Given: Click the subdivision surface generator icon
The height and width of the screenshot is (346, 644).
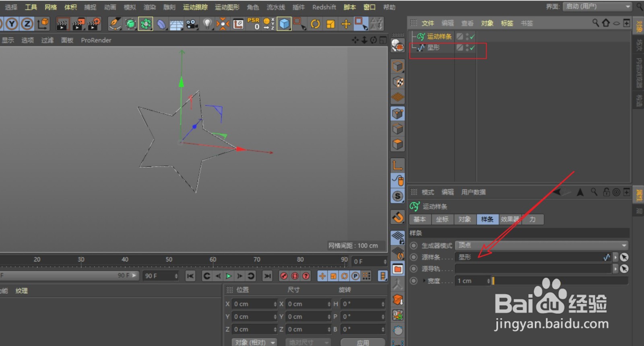Looking at the screenshot, I should (x=130, y=24).
